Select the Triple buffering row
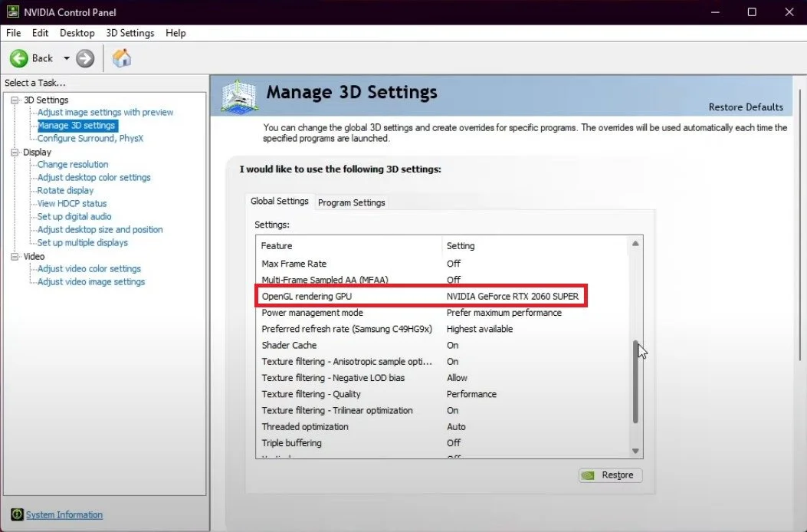807x532 pixels. coord(443,443)
